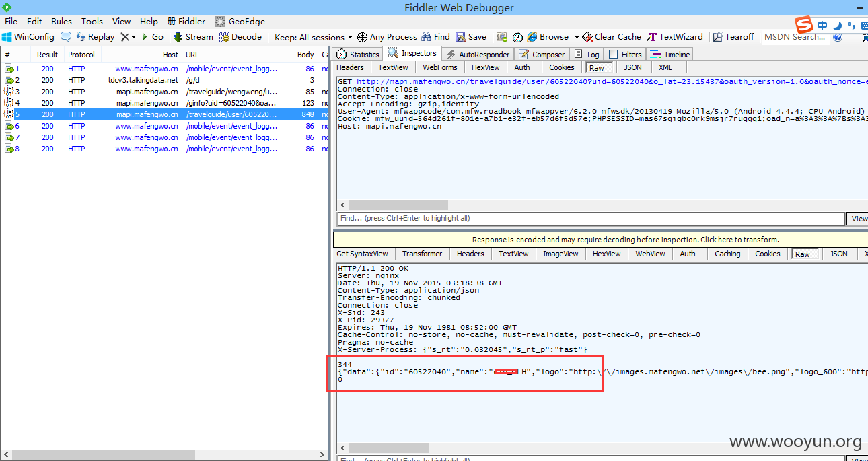Switch to the Composer tab
Screen dimensions: 868x461
(542, 55)
